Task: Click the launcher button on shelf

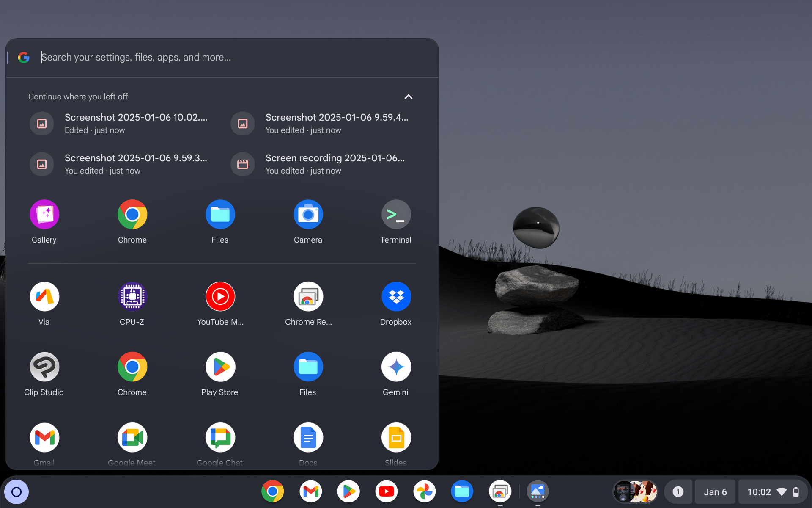Action: click(16, 492)
